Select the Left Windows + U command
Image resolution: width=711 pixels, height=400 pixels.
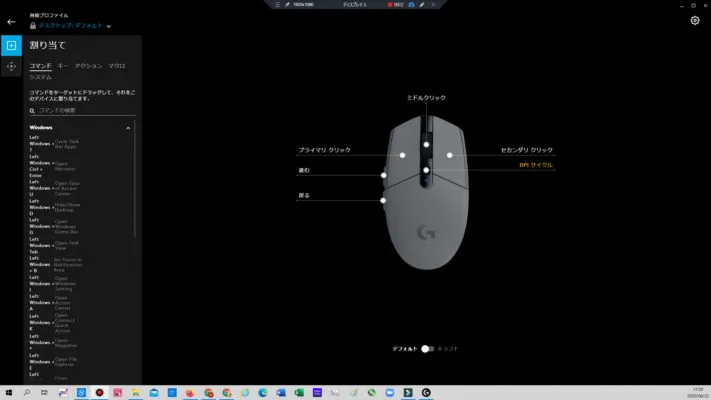point(54,188)
